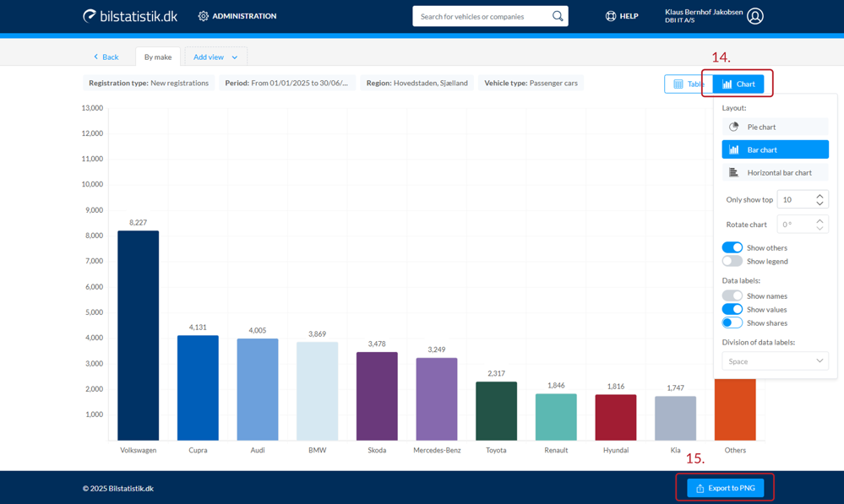
Task: Expand the Add view dropdown
Action: 215,57
